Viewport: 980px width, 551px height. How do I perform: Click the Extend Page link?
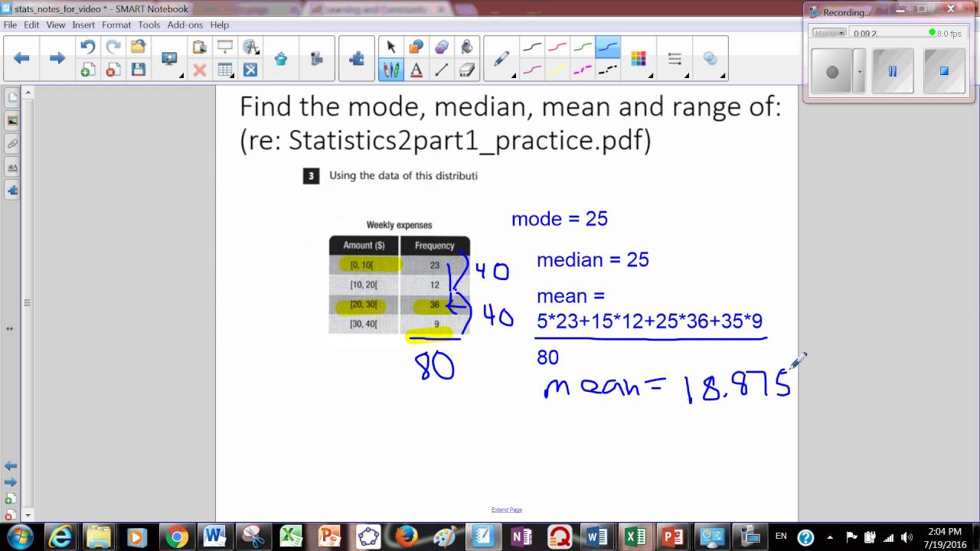coord(507,510)
